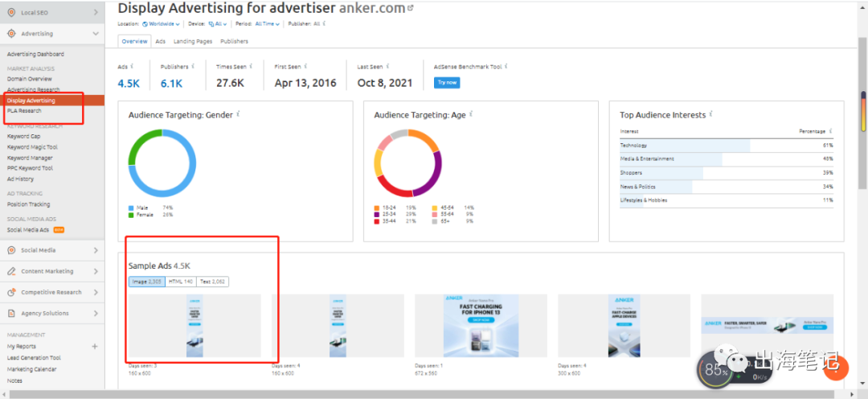The image size is (868, 399).
Task: Click the globe icon in Location filter
Action: pos(145,24)
